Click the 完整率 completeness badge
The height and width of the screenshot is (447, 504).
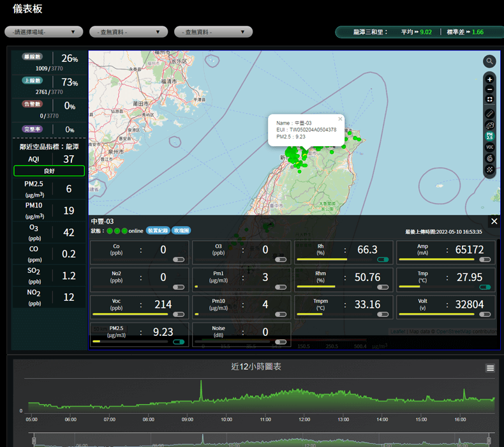pos(33,129)
